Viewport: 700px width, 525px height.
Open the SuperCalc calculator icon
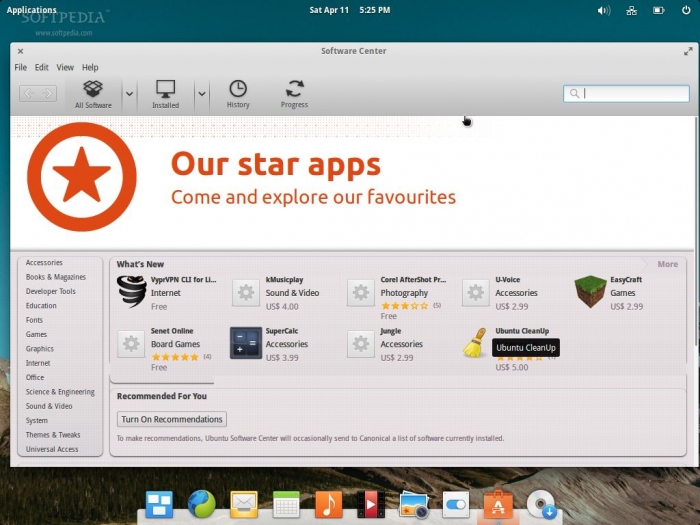(x=245, y=343)
